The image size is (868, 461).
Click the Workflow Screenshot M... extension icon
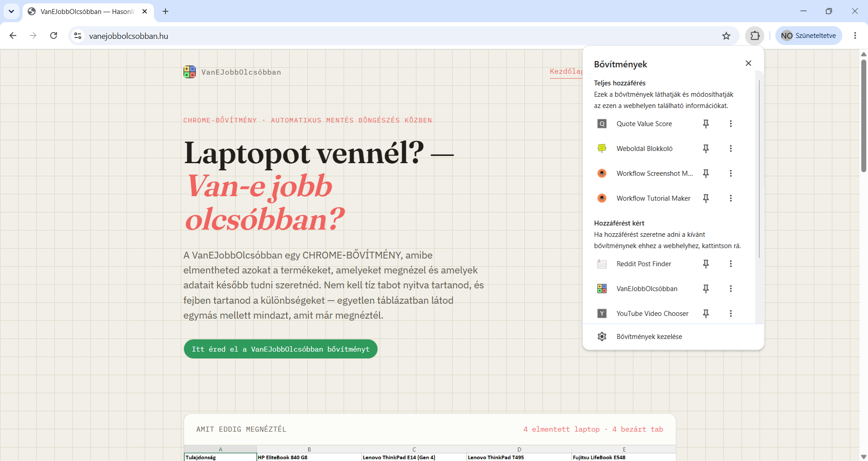[602, 174]
